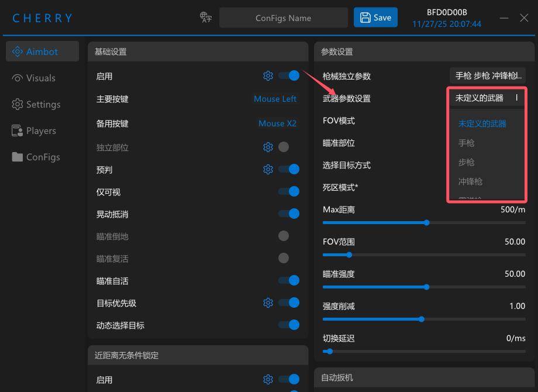538x392 pixels.
Task: Click the Mouse Left key binding
Action: click(x=275, y=99)
